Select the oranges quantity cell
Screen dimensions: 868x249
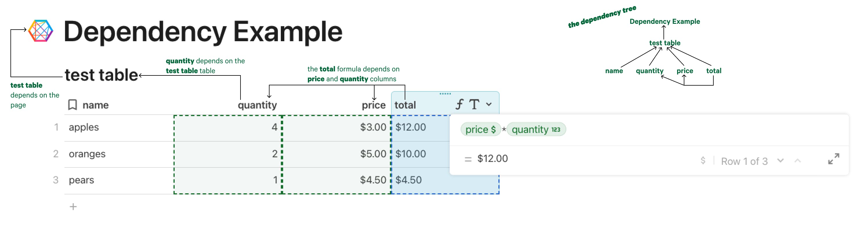click(x=228, y=154)
